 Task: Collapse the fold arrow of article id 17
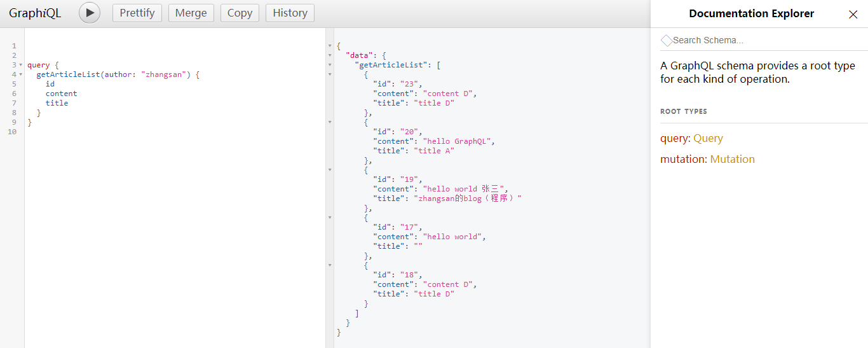[329, 218]
